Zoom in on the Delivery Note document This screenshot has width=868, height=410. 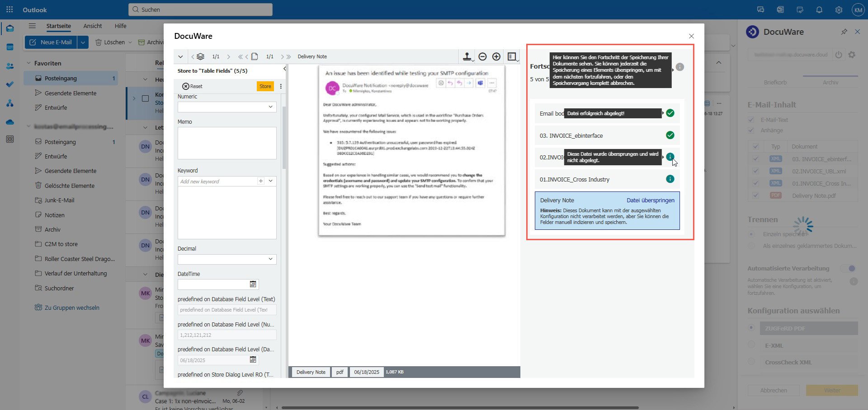point(496,56)
